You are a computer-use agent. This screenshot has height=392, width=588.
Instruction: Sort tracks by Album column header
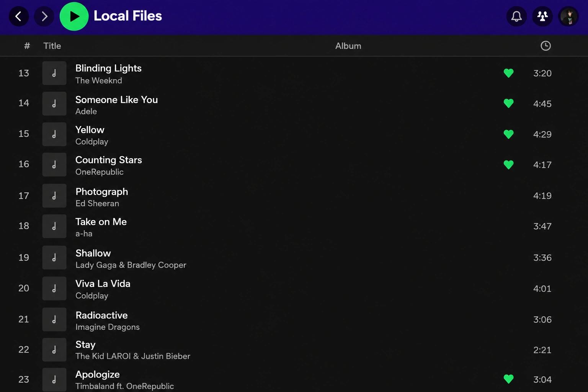pos(348,46)
